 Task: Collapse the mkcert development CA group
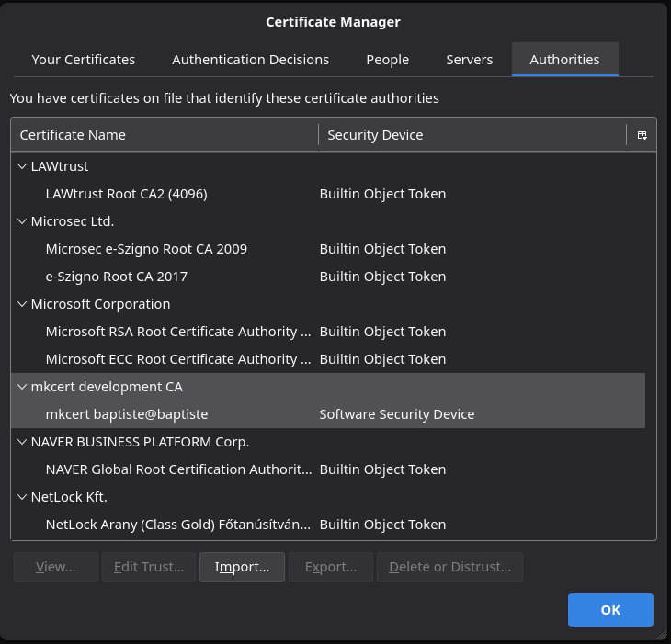click(x=22, y=387)
